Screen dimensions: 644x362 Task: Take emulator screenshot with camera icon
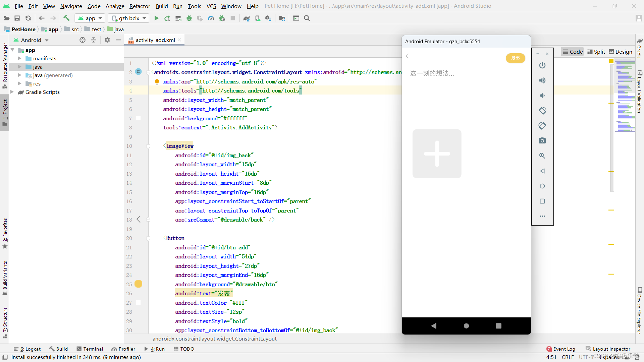tap(542, 141)
